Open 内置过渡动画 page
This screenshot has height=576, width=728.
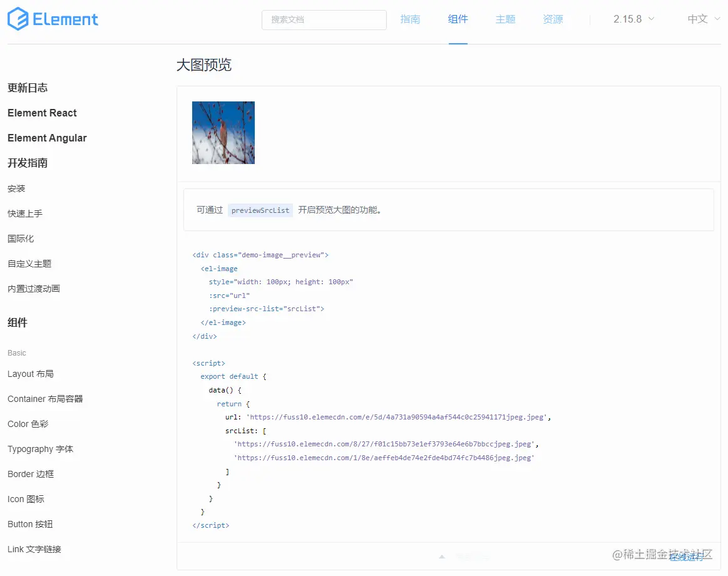(x=34, y=289)
